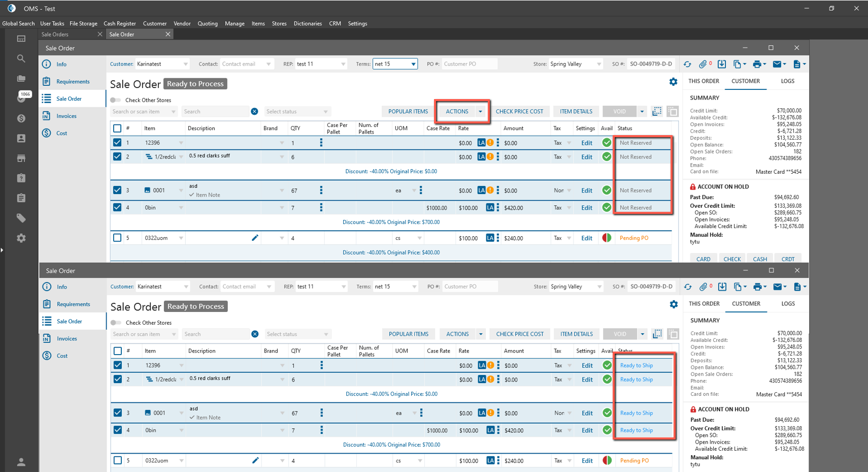Click the download icon in the Not Reserved window
The image size is (868, 472).
[722, 64]
